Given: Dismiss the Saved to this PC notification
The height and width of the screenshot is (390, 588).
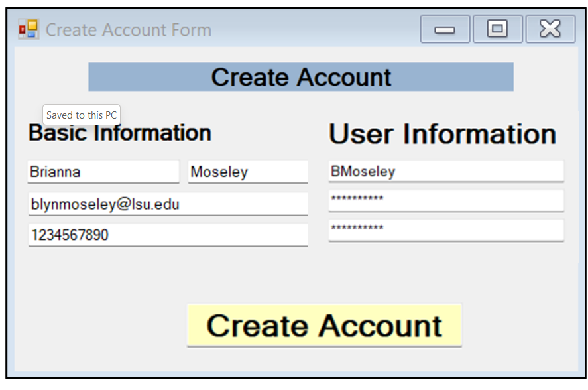Looking at the screenshot, I should tap(81, 115).
